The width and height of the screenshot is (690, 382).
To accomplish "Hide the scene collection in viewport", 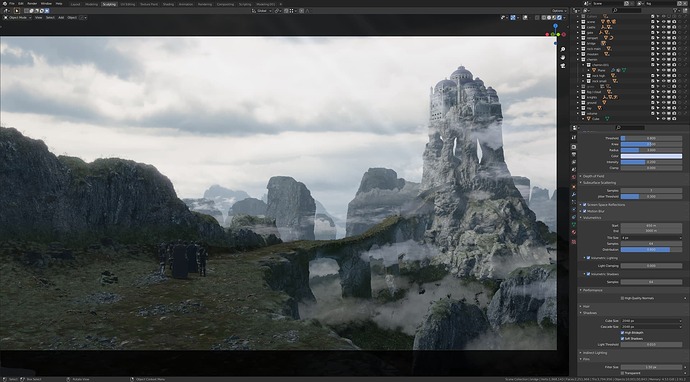I will (x=663, y=22).
